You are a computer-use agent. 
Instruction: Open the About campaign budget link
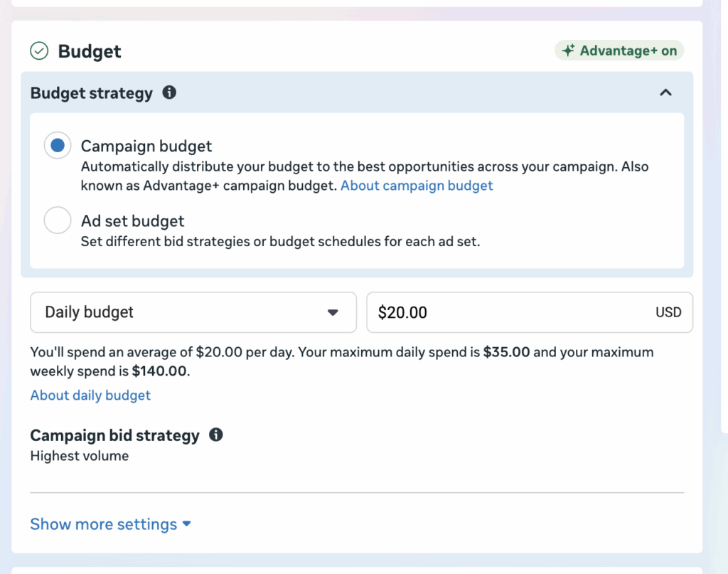point(417,186)
